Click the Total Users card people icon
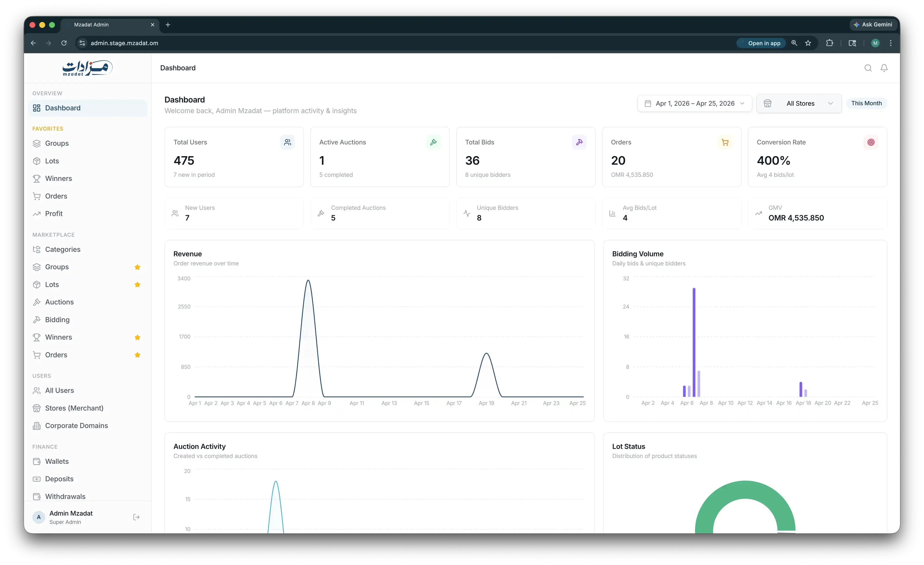The width and height of the screenshot is (924, 565). tap(288, 142)
